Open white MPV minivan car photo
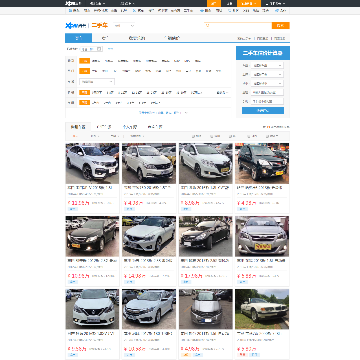The width and height of the screenshot is (360, 360). click(x=149, y=163)
